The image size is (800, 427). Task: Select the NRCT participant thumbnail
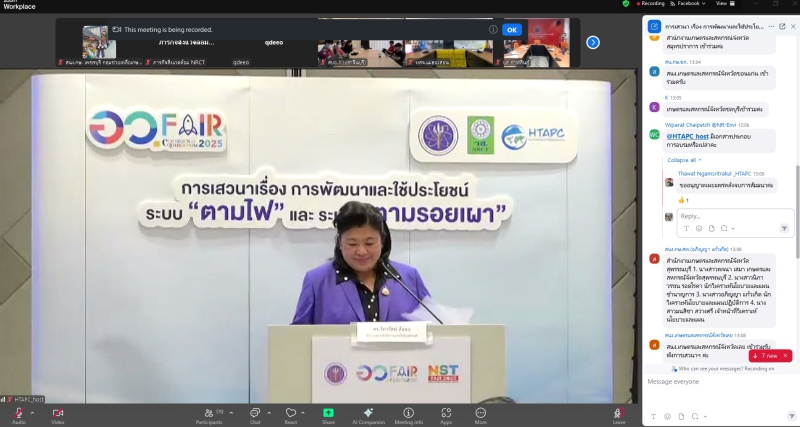tap(187, 43)
